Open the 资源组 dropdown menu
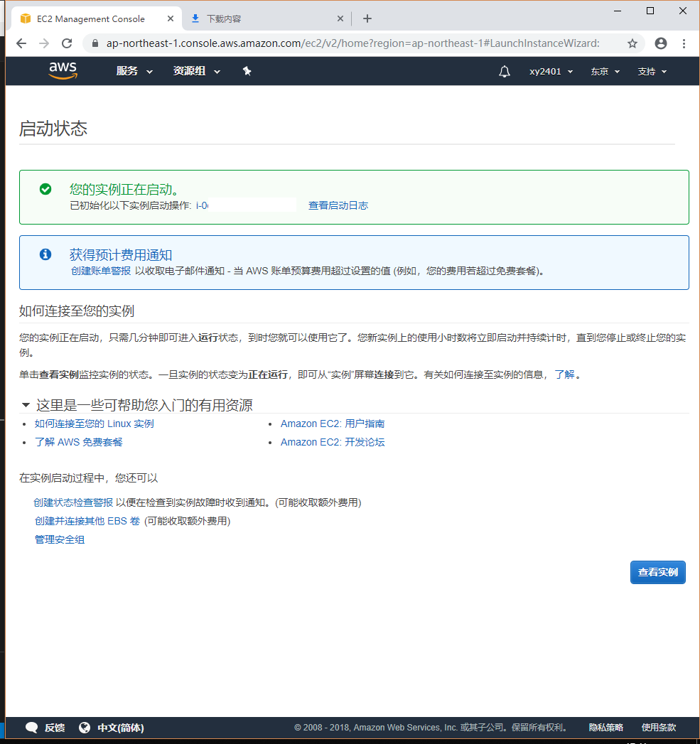 click(196, 71)
